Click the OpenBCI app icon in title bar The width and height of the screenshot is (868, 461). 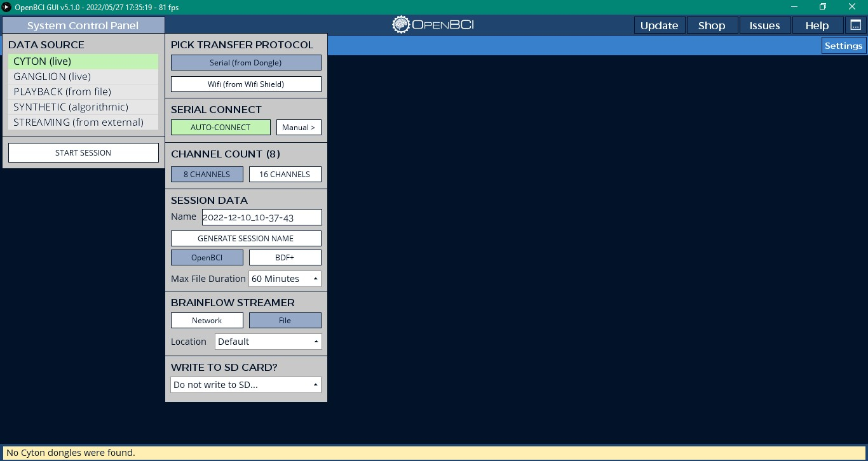pos(7,7)
